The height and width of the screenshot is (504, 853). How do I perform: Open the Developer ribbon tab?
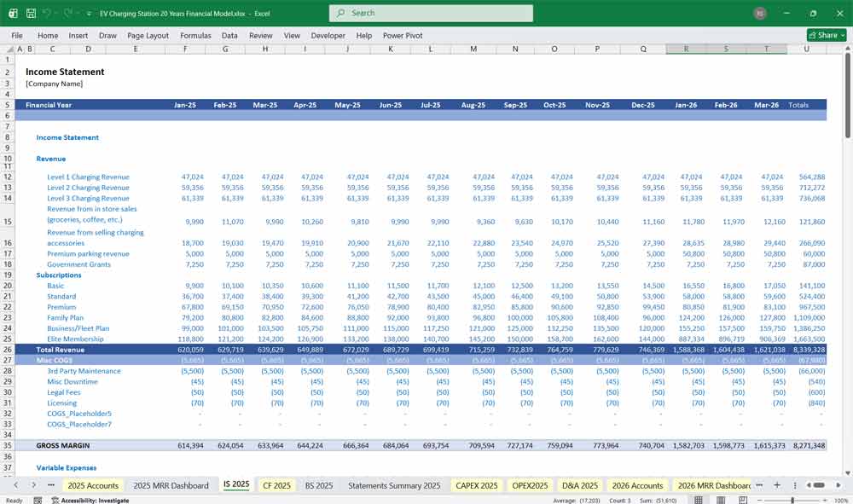tap(328, 36)
